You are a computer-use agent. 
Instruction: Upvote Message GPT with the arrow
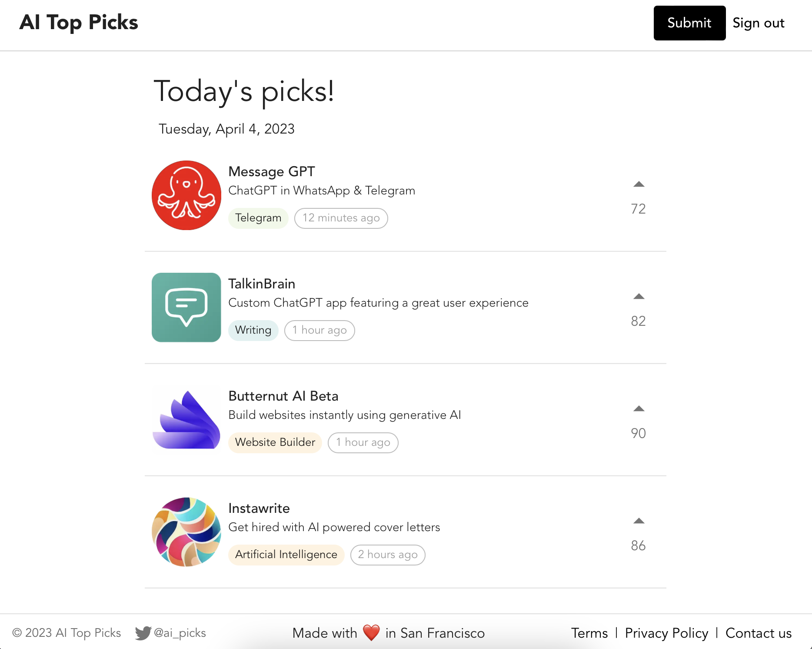(x=639, y=184)
